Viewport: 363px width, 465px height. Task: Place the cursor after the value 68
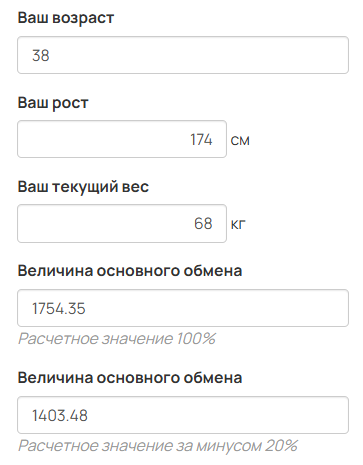213,223
